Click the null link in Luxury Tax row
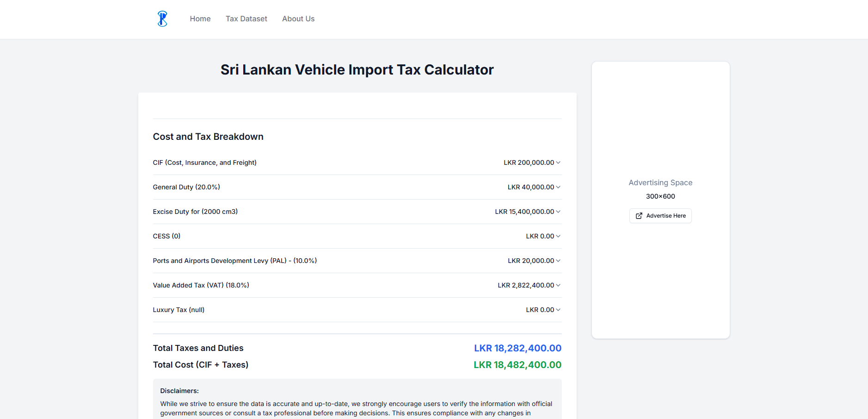 [197, 309]
